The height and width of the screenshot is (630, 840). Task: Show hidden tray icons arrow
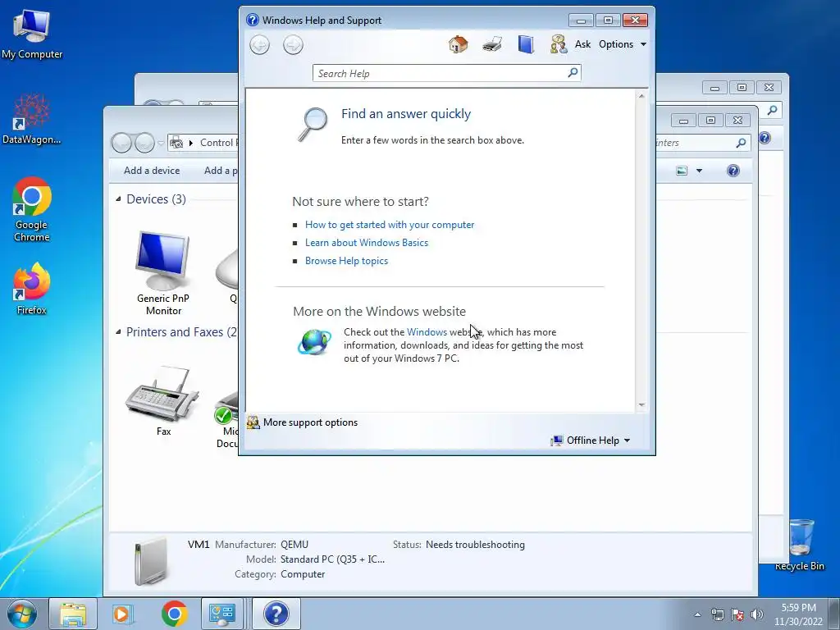coord(697,614)
